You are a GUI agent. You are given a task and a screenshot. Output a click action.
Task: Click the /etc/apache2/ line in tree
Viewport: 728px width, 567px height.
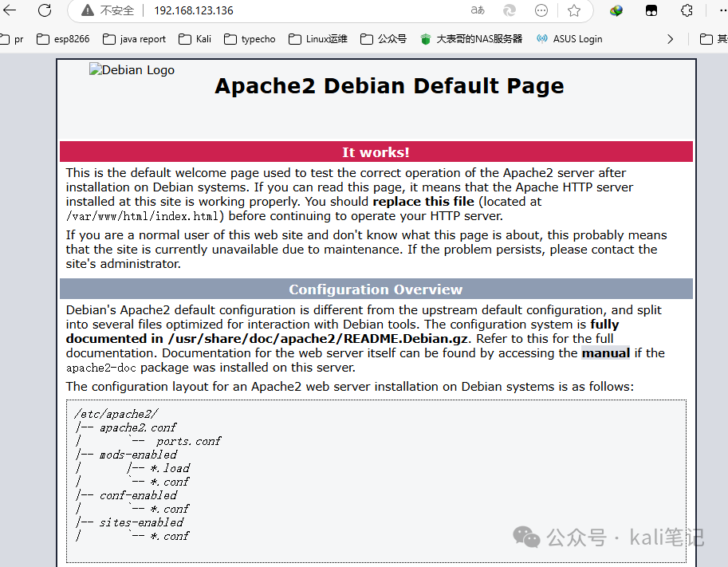pyautogui.click(x=116, y=414)
